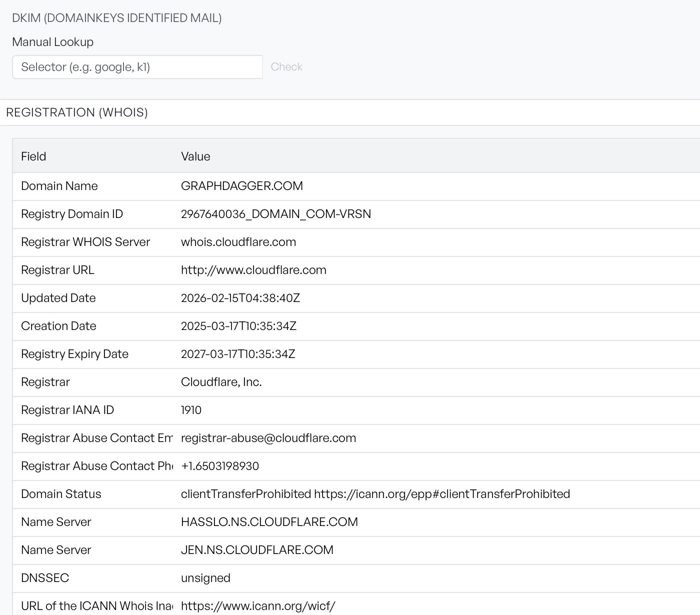This screenshot has height=615, width=700.
Task: Select the whois.cloudflare.com value
Action: (238, 242)
